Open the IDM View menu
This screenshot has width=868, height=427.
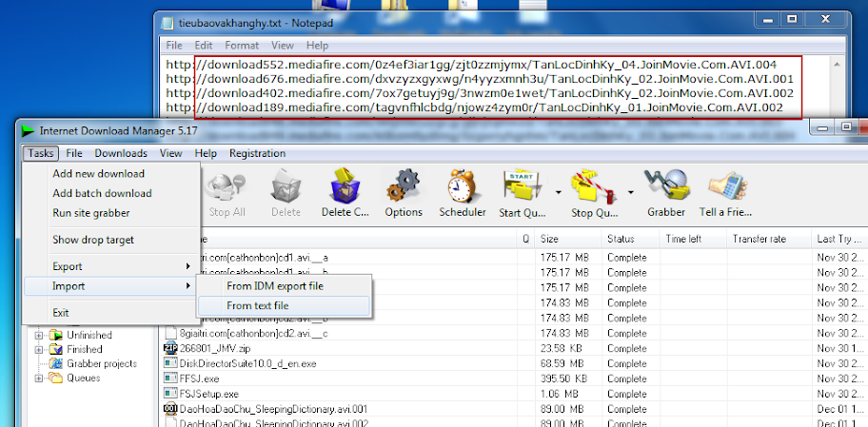click(x=171, y=153)
